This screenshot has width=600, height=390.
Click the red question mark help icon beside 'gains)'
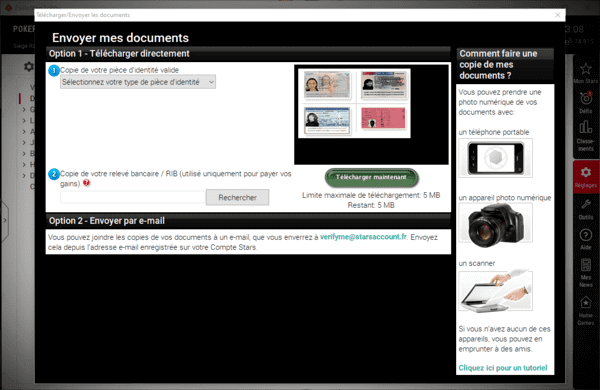click(x=87, y=183)
